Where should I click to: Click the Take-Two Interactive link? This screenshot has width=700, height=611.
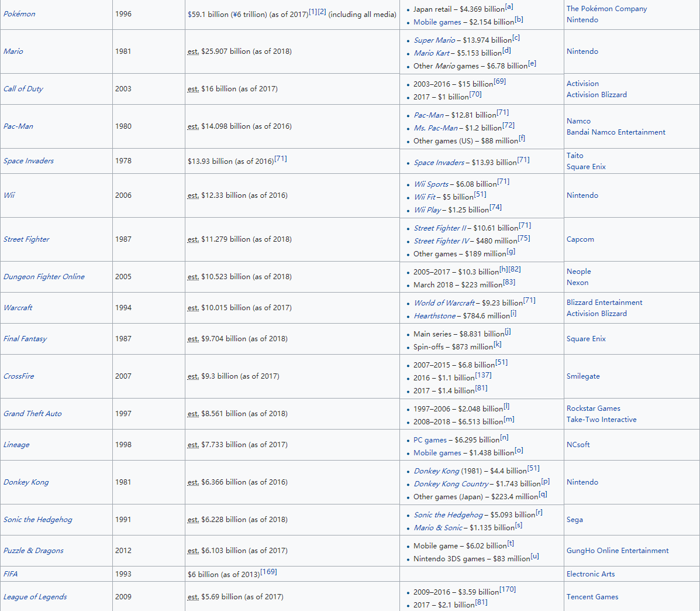pos(601,420)
